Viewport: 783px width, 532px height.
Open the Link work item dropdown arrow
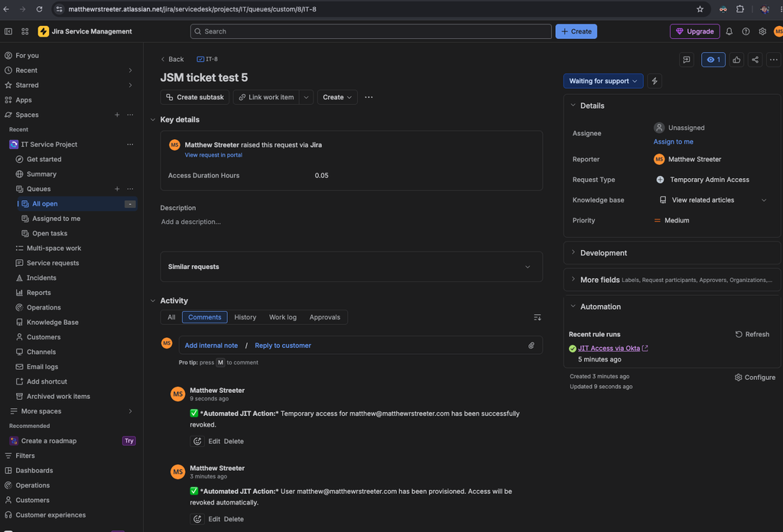306,97
